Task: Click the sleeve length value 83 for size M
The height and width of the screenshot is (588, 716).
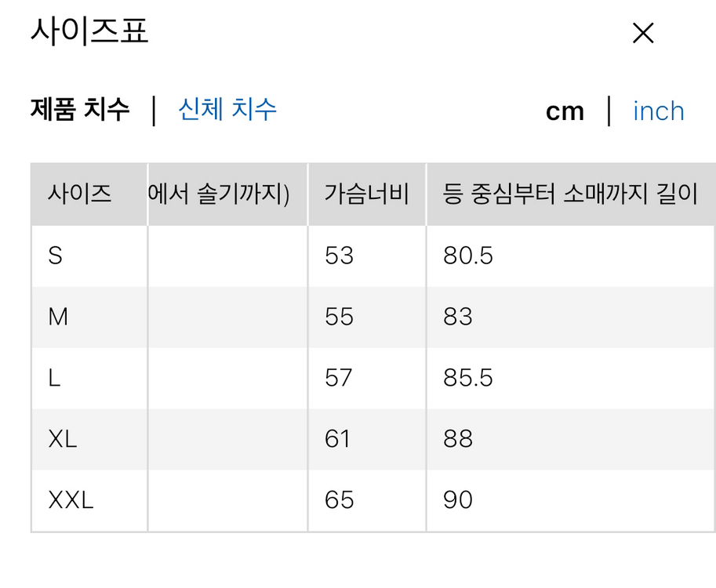Action: tap(456, 317)
